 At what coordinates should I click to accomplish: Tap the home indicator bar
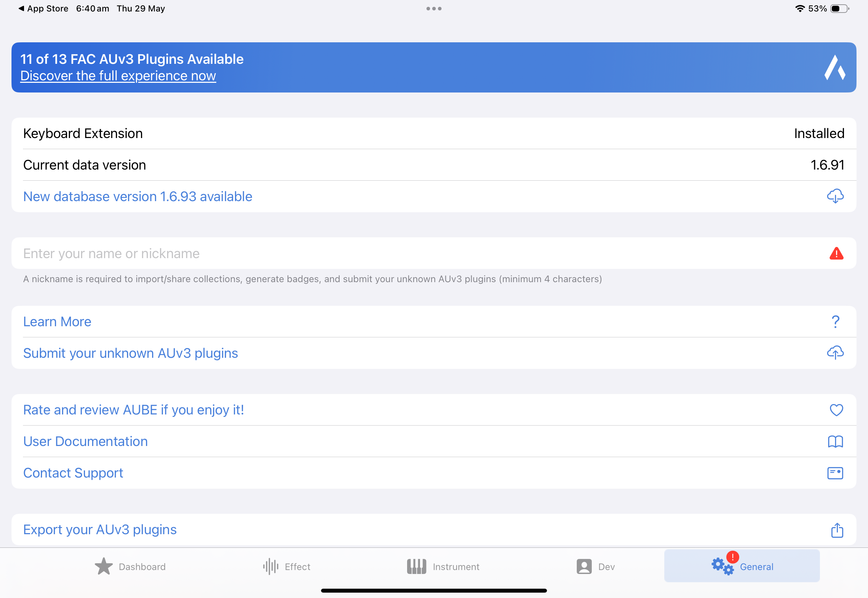click(434, 590)
